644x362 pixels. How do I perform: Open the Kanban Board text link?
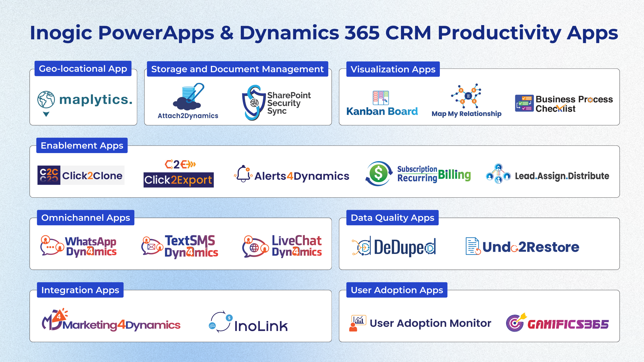[x=382, y=112]
